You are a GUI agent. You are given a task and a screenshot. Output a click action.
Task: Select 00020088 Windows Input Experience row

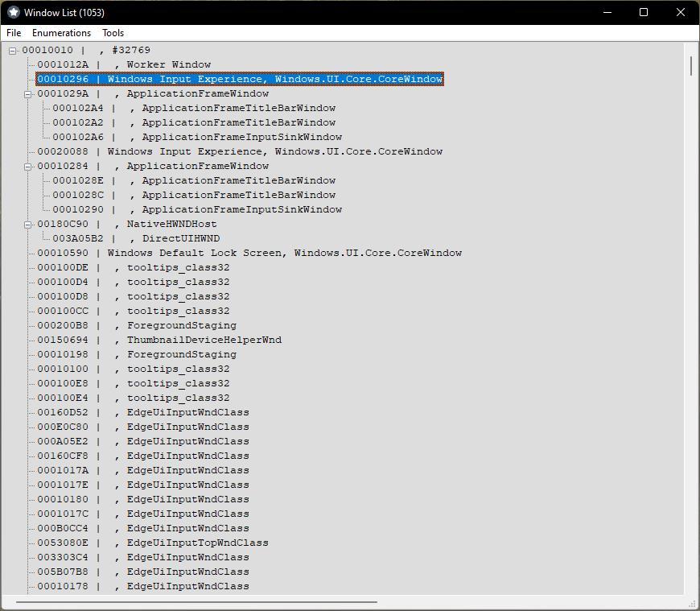pos(240,151)
